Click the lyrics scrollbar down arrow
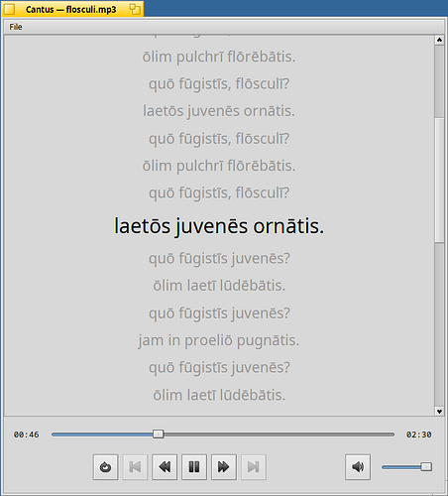 click(439, 412)
